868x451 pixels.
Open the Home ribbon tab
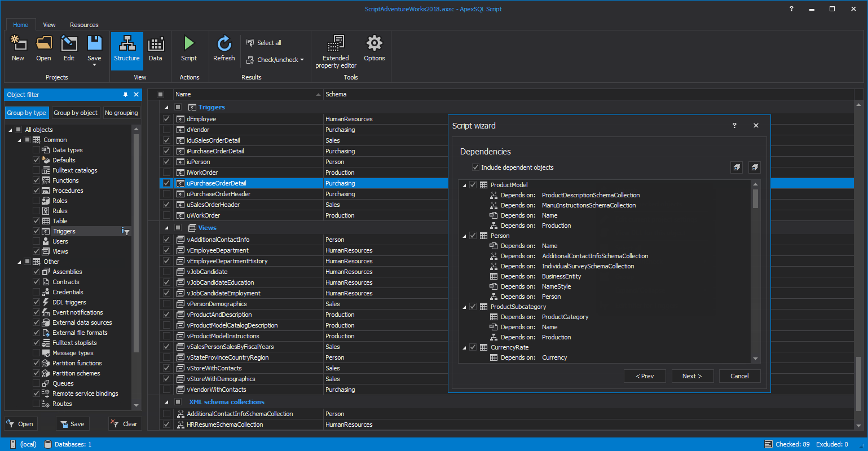21,25
